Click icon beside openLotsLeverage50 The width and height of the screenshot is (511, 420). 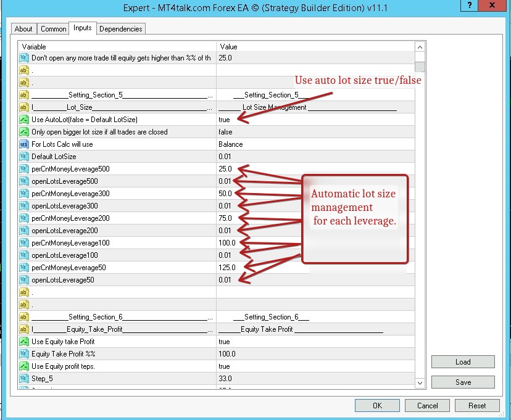pos(24,280)
